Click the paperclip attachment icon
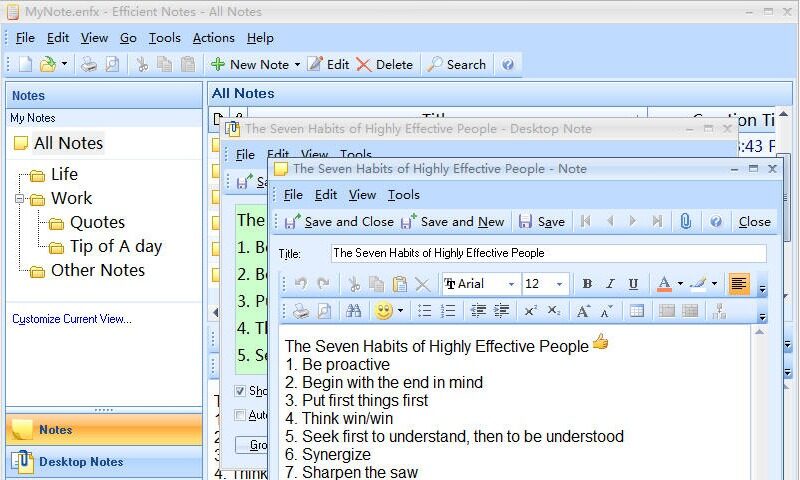The image size is (800, 480). (686, 221)
